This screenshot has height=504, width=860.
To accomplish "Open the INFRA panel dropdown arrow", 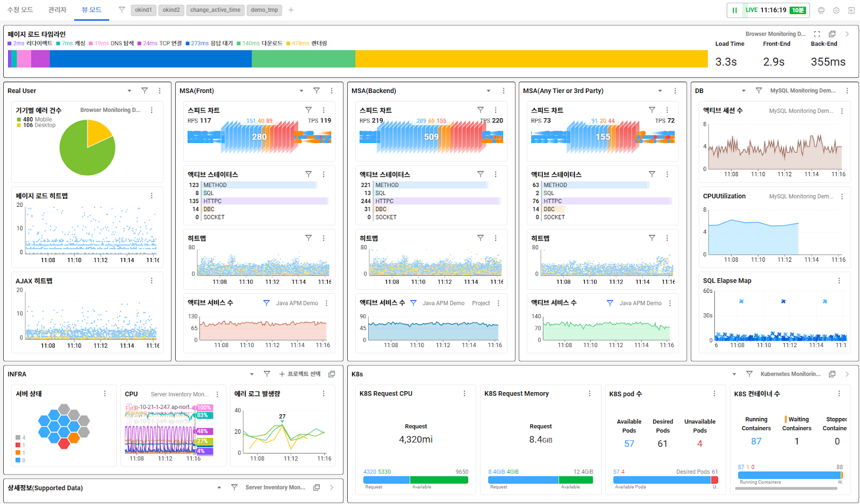I will 252,374.
